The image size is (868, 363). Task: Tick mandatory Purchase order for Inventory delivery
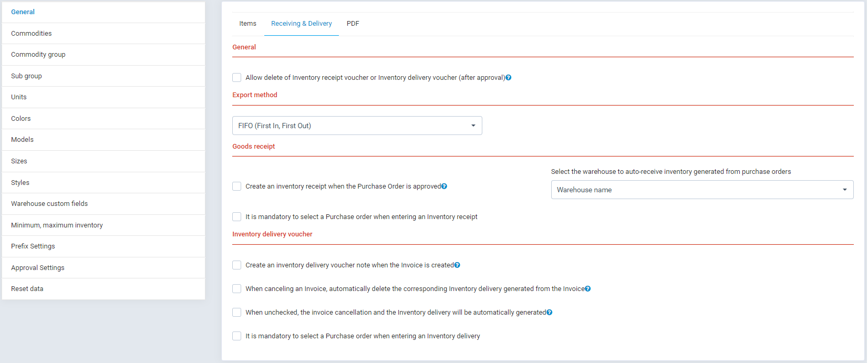[x=237, y=336]
